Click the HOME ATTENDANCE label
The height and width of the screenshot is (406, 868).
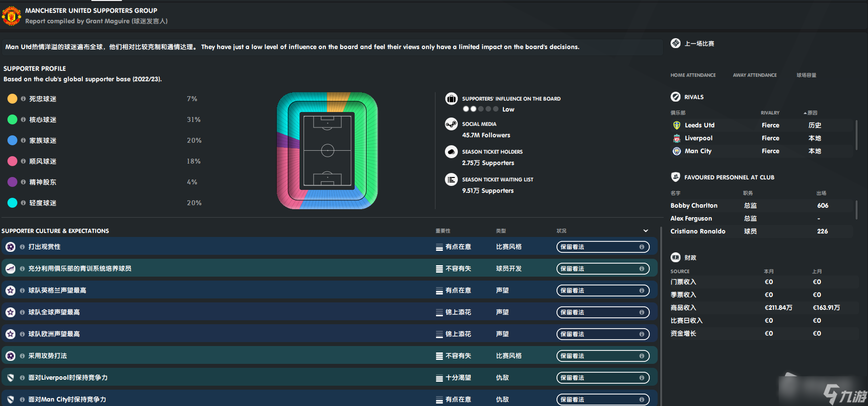pos(693,75)
